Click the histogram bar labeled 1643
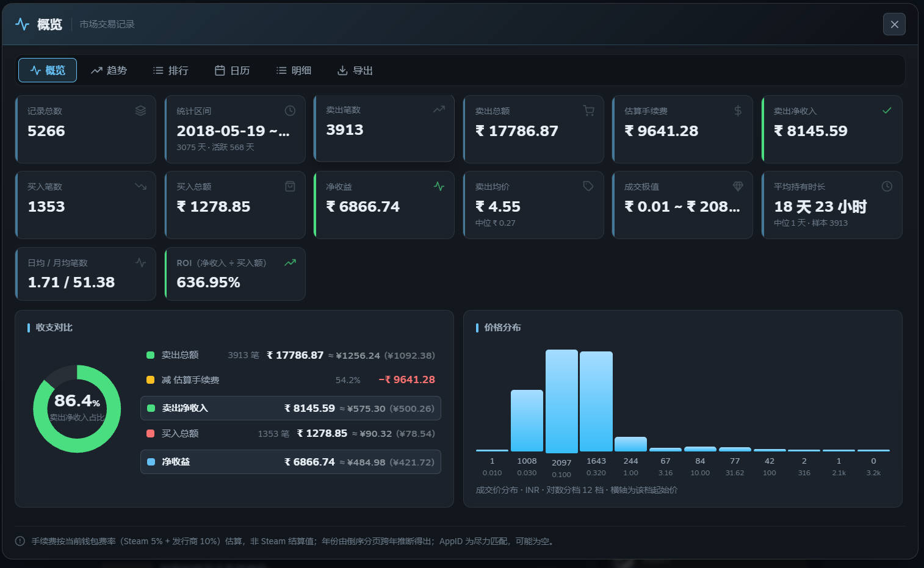Viewport: 924px width, 568px height. 596,401
